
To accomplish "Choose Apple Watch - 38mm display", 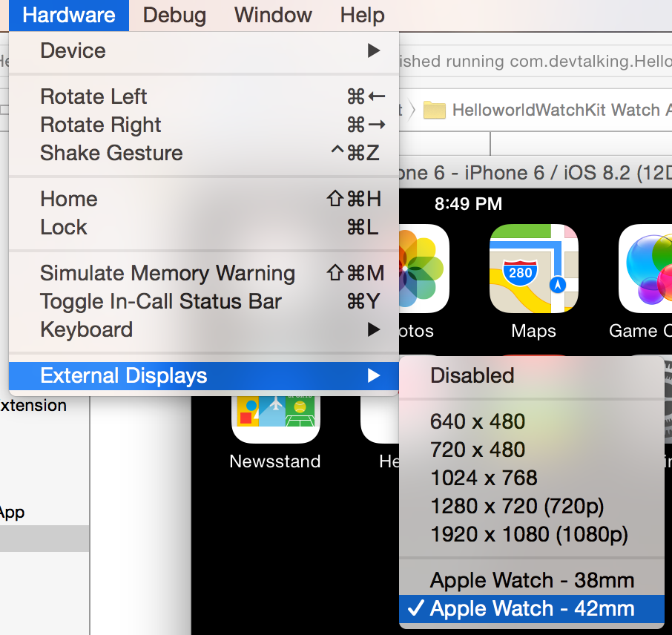I will [531, 580].
